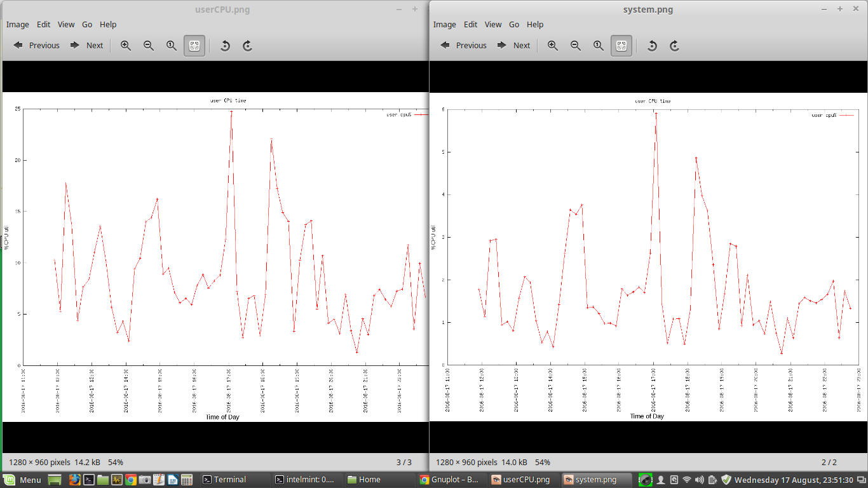Open the Go menu in userCPU.png window
The height and width of the screenshot is (488, 868).
(87, 24)
